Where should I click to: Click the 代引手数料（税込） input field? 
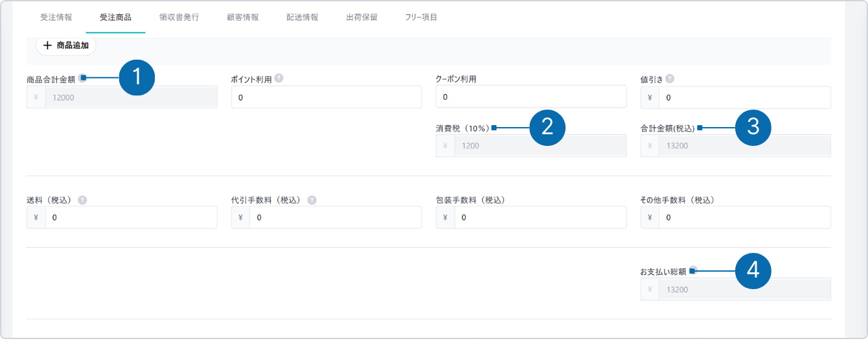335,218
